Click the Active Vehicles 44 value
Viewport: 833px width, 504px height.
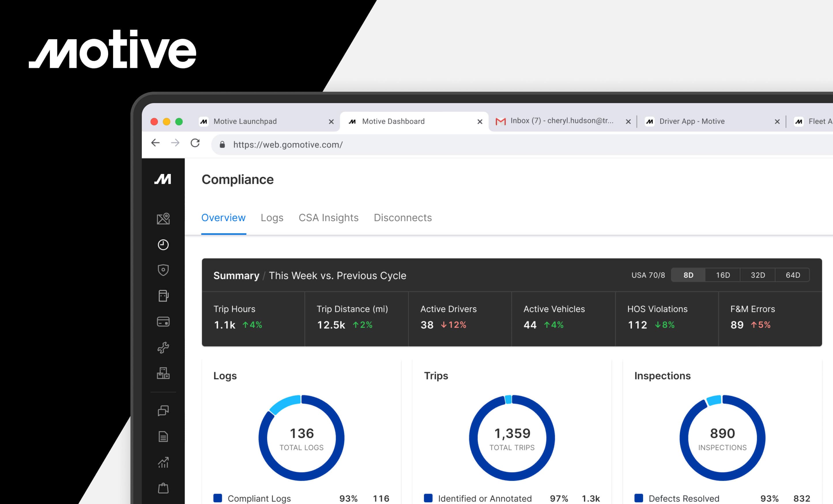tap(530, 325)
